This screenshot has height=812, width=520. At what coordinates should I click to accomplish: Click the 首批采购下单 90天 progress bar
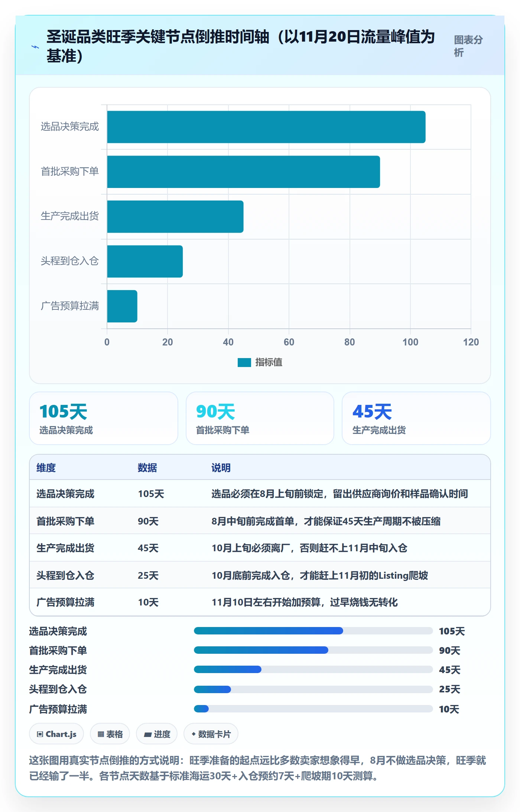(x=313, y=650)
